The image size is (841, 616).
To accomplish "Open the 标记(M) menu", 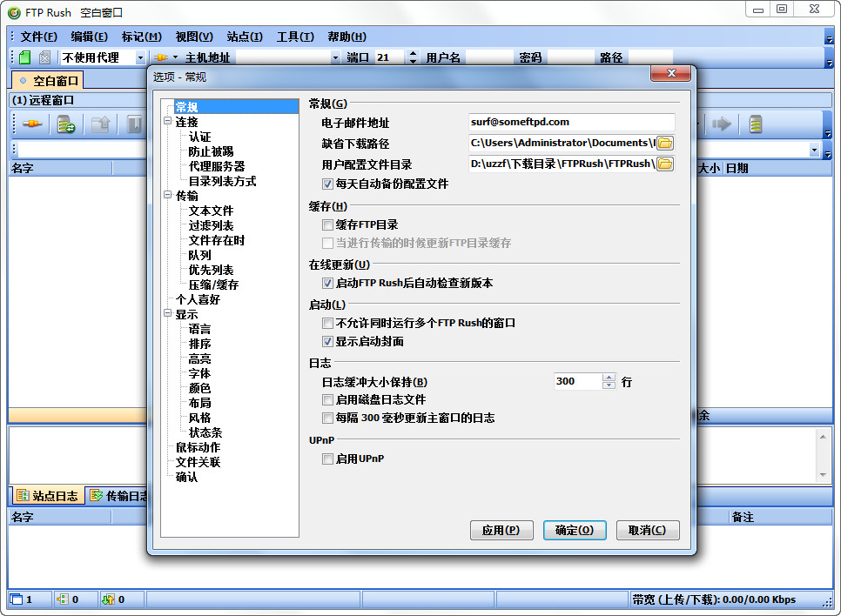I will [141, 37].
